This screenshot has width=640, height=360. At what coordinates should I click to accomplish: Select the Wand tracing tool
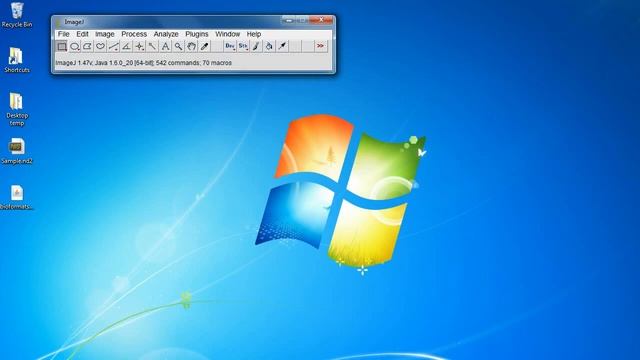tap(152, 47)
